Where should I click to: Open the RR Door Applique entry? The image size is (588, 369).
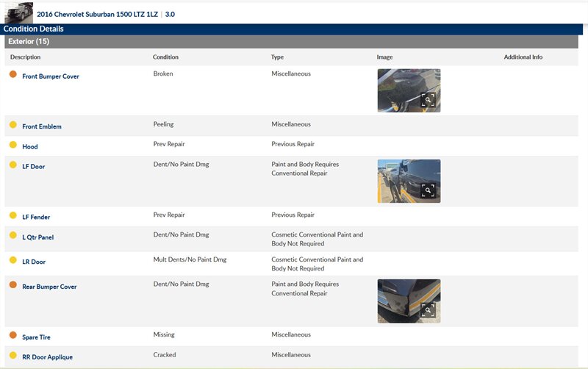[48, 357]
